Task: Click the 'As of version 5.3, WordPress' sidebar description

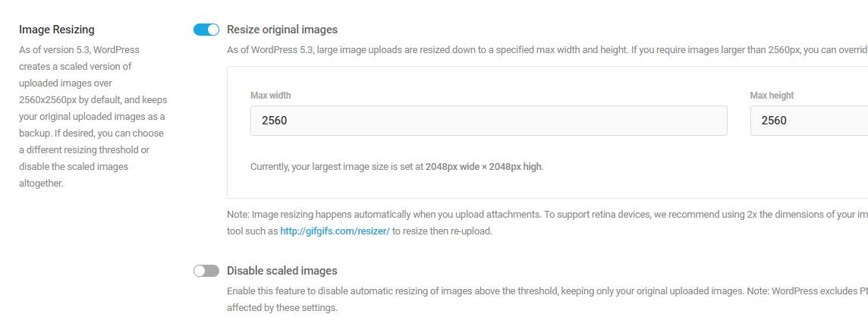Action: pos(93,116)
